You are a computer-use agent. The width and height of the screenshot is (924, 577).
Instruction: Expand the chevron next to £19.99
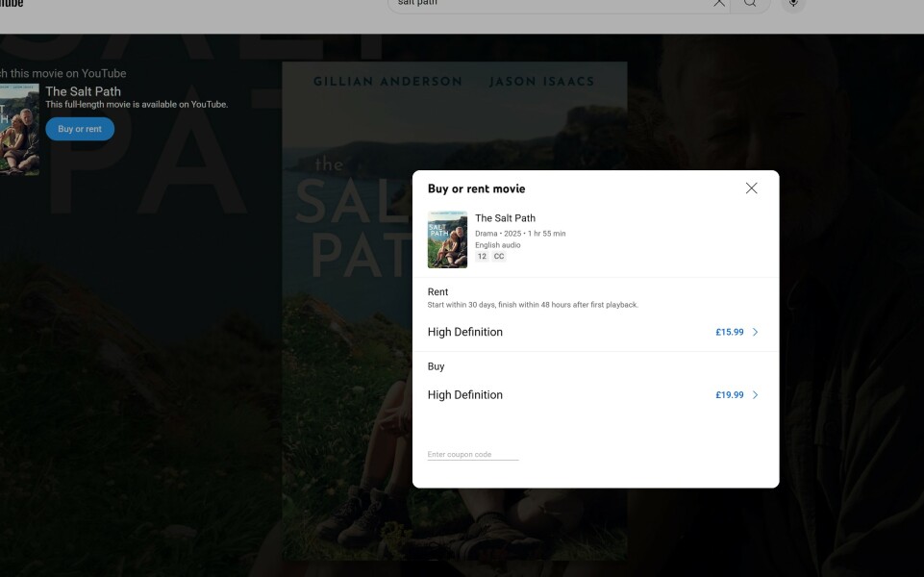tap(755, 395)
